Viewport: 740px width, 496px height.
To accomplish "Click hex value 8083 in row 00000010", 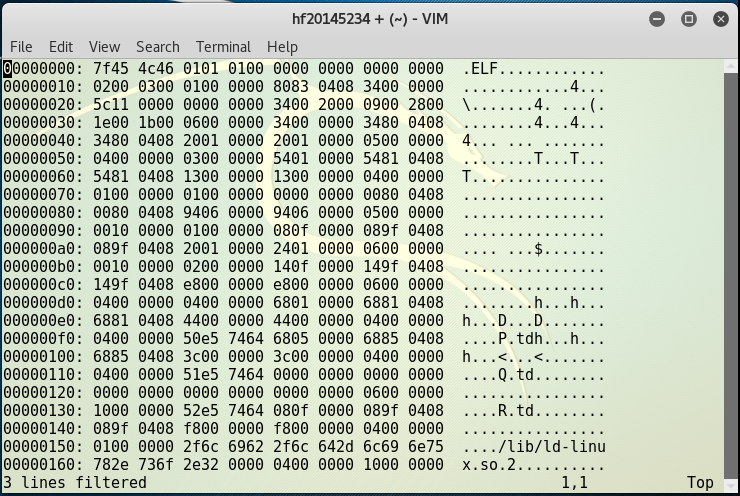I will [291, 86].
